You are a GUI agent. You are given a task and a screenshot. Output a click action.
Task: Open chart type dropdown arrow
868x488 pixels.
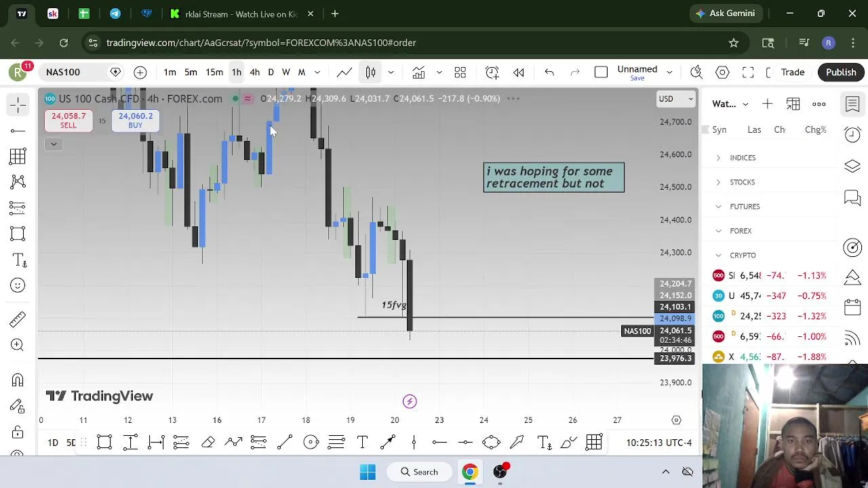tap(391, 72)
